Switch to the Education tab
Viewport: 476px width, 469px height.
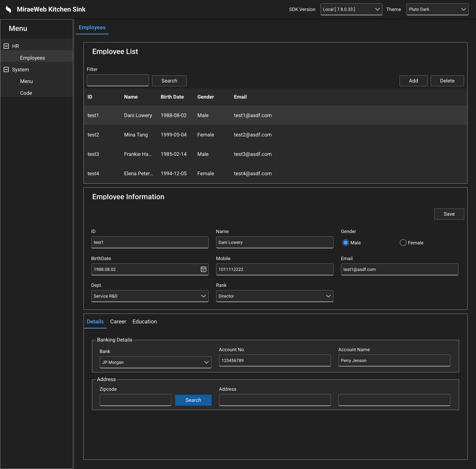coord(145,322)
